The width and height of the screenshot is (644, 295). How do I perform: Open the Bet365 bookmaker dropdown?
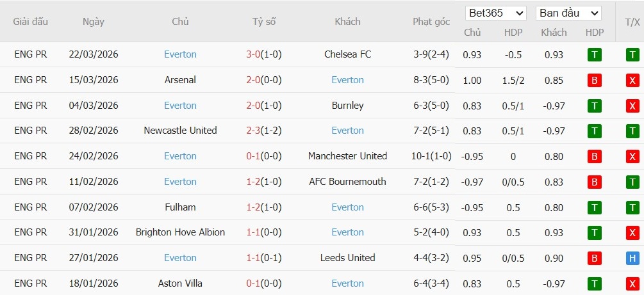[x=496, y=13]
